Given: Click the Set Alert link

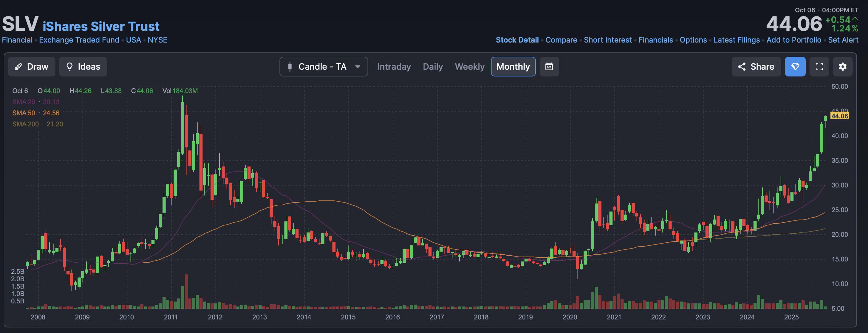Looking at the screenshot, I should (x=843, y=40).
